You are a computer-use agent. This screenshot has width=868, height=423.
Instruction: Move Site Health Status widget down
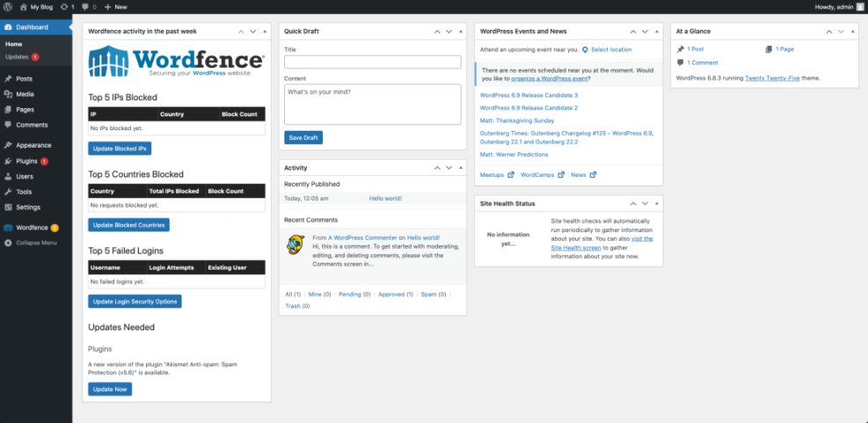[x=645, y=204]
